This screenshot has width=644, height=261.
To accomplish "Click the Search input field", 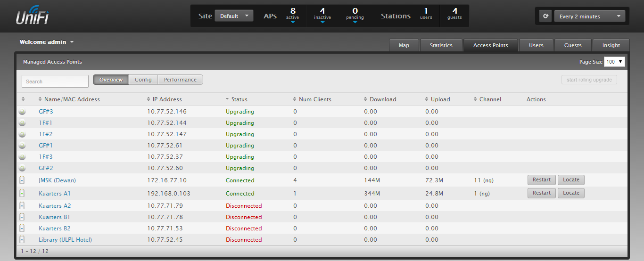I will coord(55,81).
